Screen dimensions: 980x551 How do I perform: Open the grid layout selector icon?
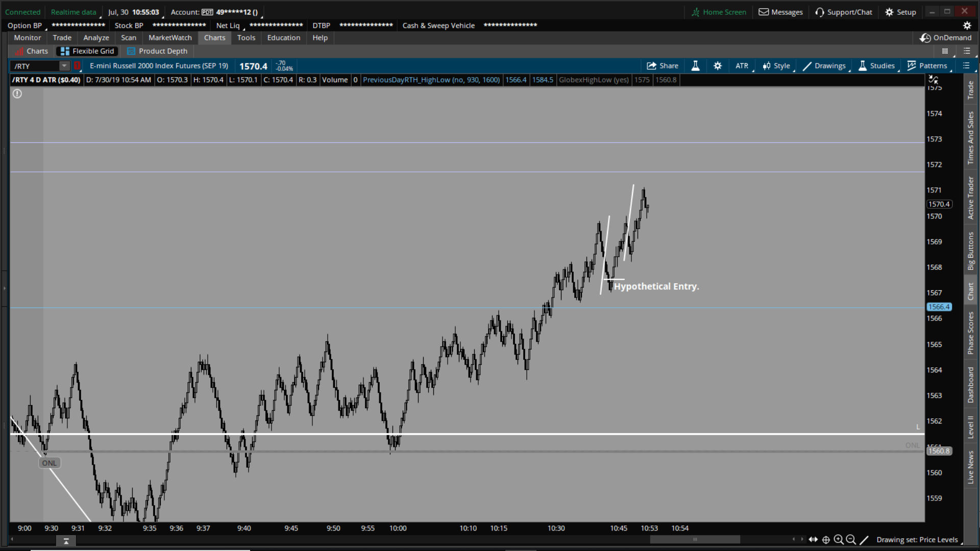945,51
